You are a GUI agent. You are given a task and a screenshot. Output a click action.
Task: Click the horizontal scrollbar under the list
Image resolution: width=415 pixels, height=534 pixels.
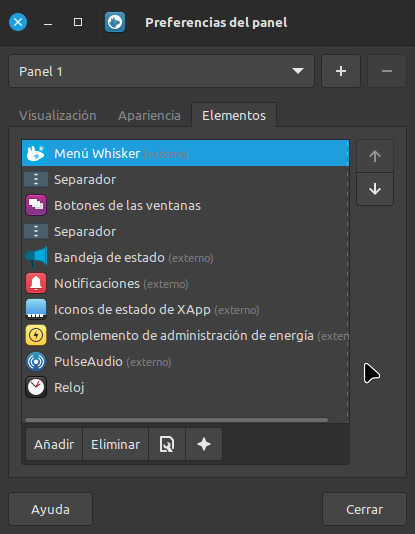176,420
